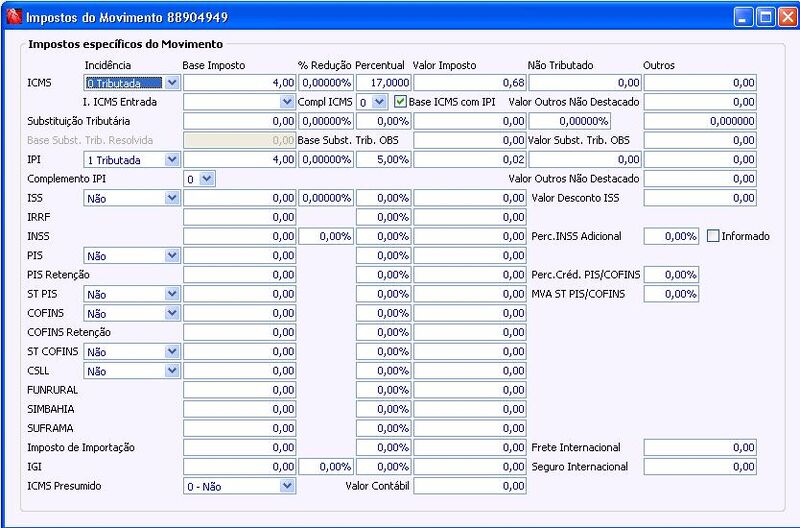Image resolution: width=800 pixels, height=528 pixels.
Task: Maximize the Impostos do Movimento window
Action: point(766,17)
